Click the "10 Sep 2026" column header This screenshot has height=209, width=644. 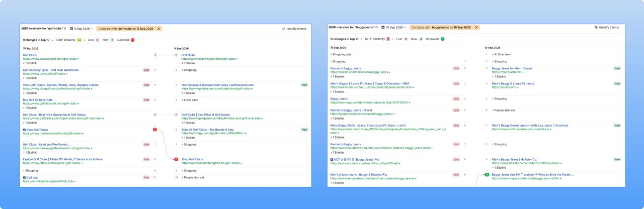click(x=493, y=47)
